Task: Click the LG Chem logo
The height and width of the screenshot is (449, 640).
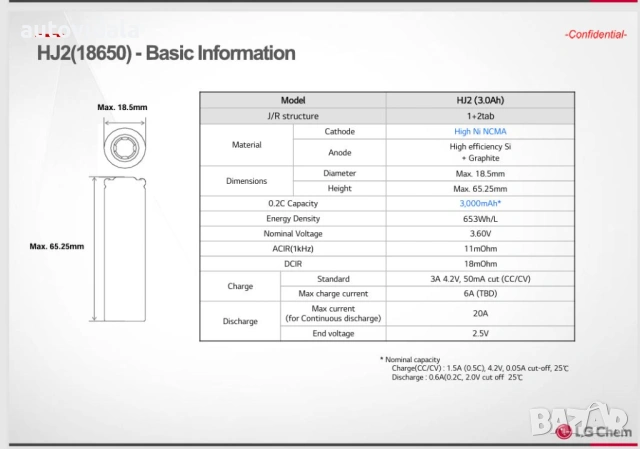Action: pos(593,432)
